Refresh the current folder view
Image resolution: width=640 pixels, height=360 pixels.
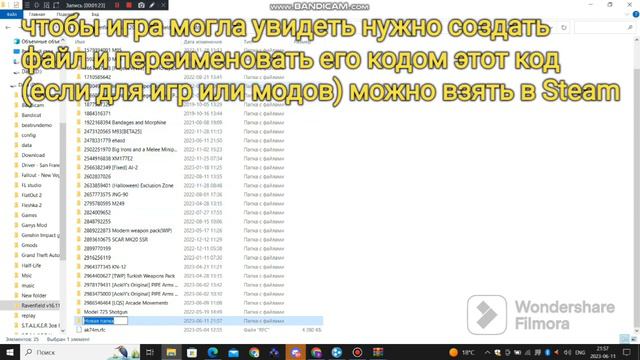click(564, 28)
